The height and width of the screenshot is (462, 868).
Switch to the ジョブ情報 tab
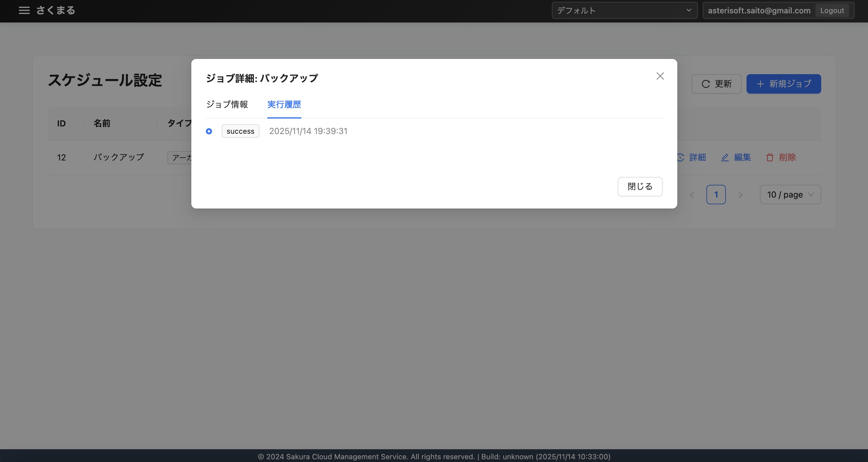pos(227,105)
